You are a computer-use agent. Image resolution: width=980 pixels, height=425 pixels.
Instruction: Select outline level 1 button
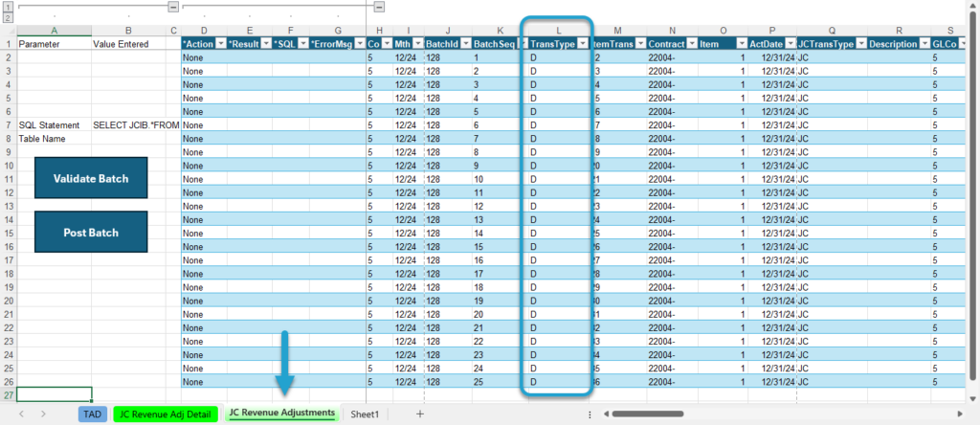pyautogui.click(x=8, y=7)
